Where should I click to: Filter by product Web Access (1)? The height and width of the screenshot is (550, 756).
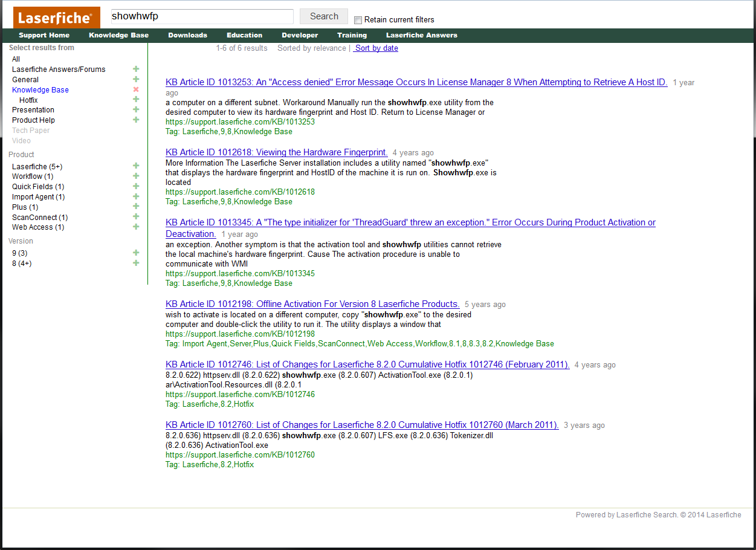(x=38, y=227)
